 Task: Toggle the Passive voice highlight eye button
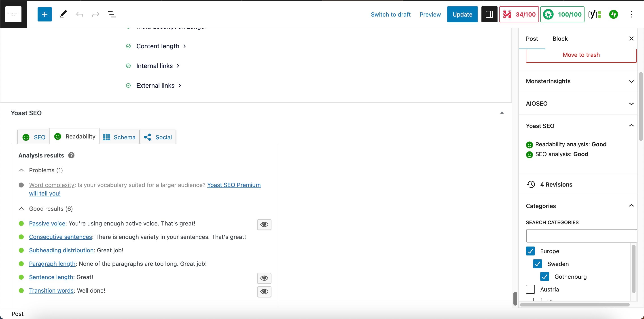[x=264, y=224]
